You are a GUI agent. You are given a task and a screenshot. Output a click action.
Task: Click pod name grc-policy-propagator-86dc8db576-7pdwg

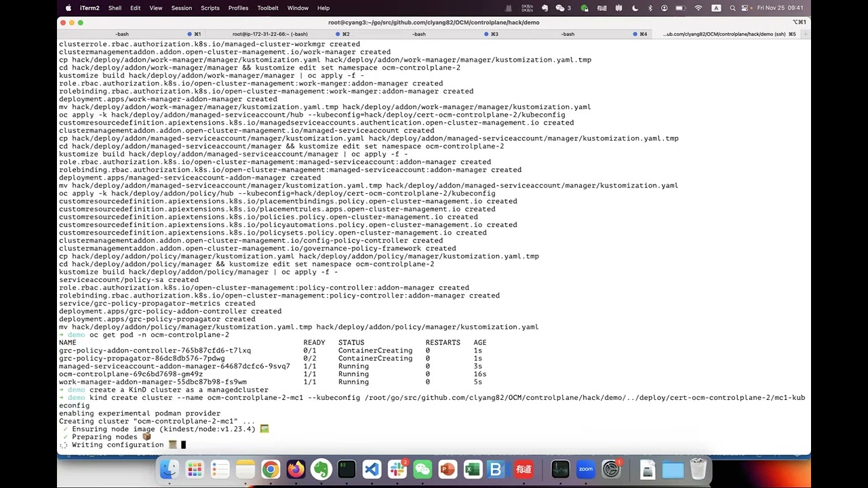(142, 359)
